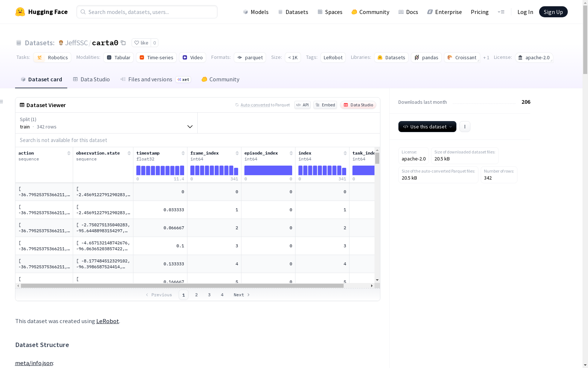Switch to the Data Studio tab
This screenshot has height=368, width=588.
click(91, 79)
